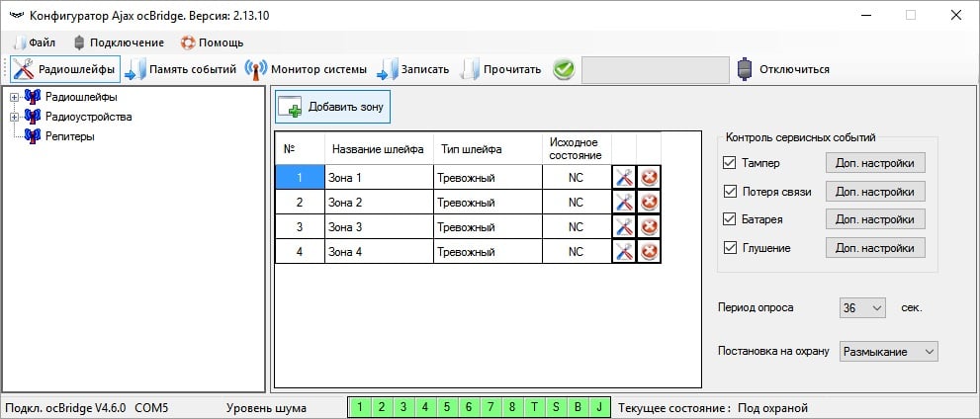The image size is (980, 419).
Task: Toggle the Батарея checkbox
Action: click(730, 219)
